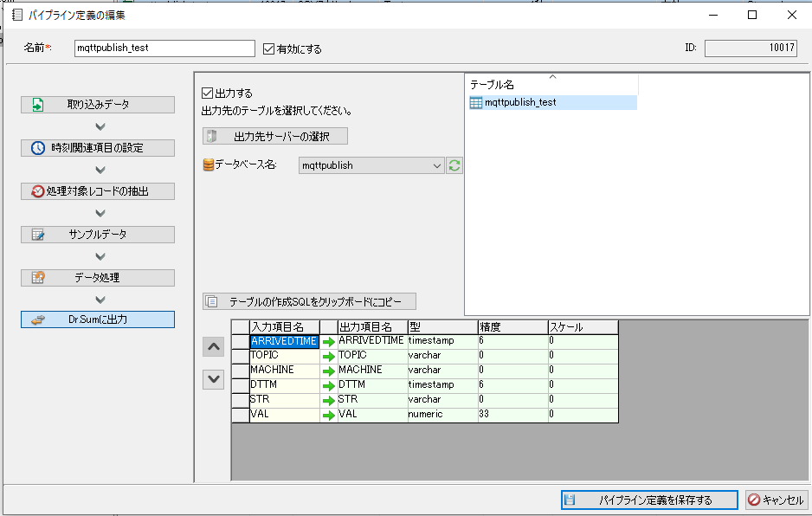
Task: Save the pipeline definition
Action: [649, 500]
